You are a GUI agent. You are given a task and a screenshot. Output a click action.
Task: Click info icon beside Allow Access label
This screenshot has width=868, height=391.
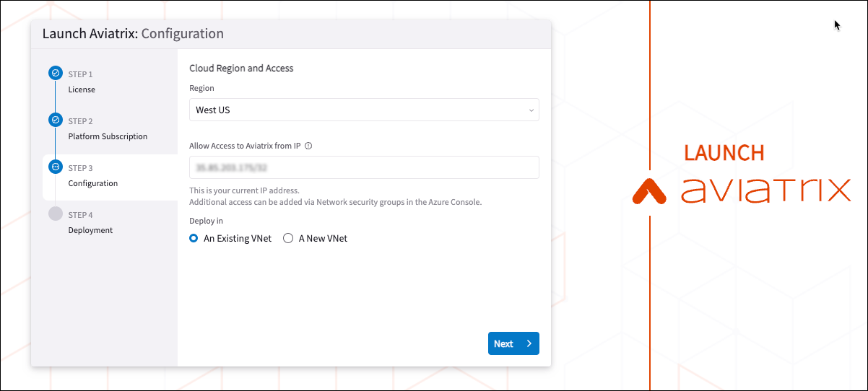pos(308,146)
